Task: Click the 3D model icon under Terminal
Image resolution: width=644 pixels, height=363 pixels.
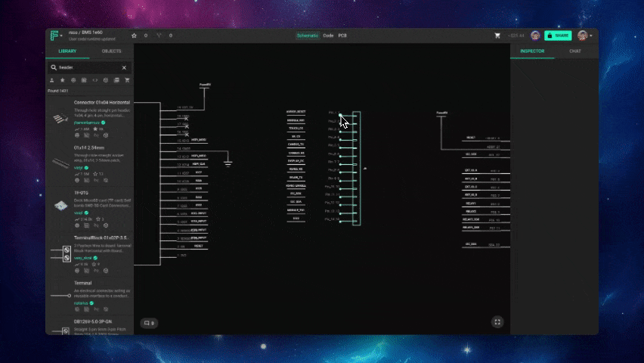Action: (106, 309)
